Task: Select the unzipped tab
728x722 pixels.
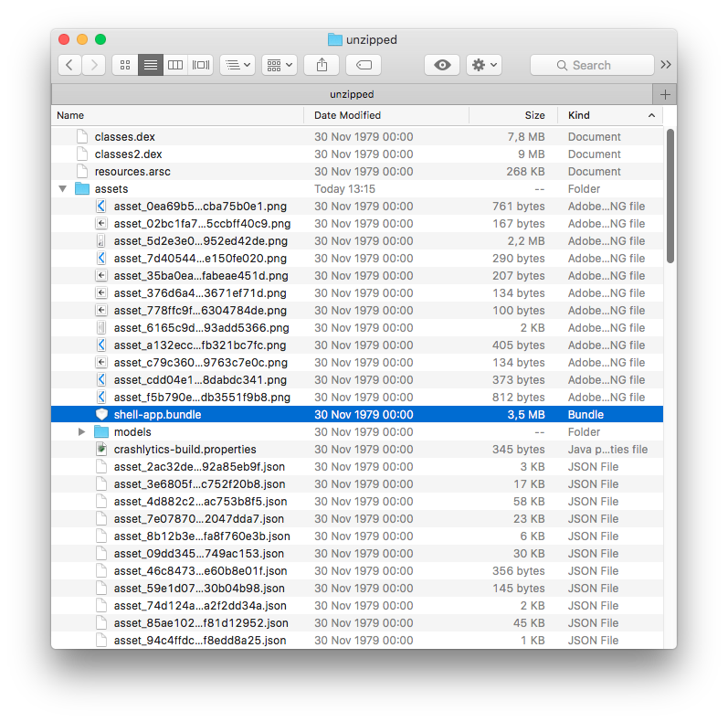Action: tap(352, 94)
